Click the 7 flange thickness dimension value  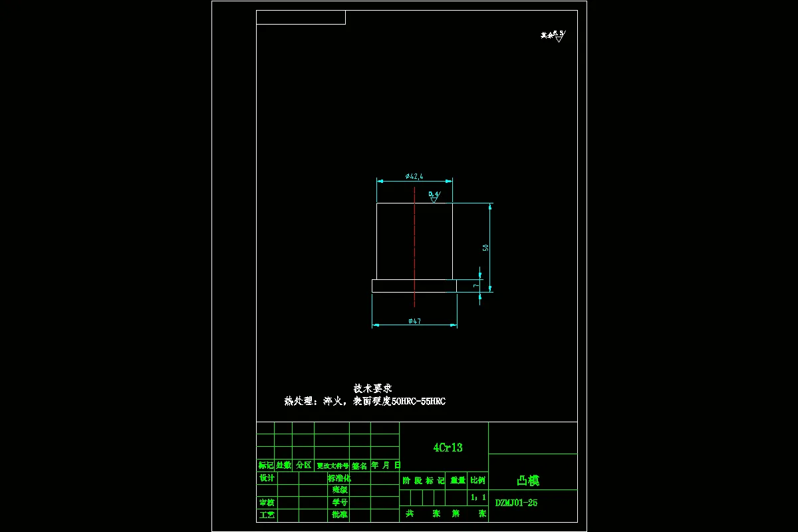click(475, 285)
